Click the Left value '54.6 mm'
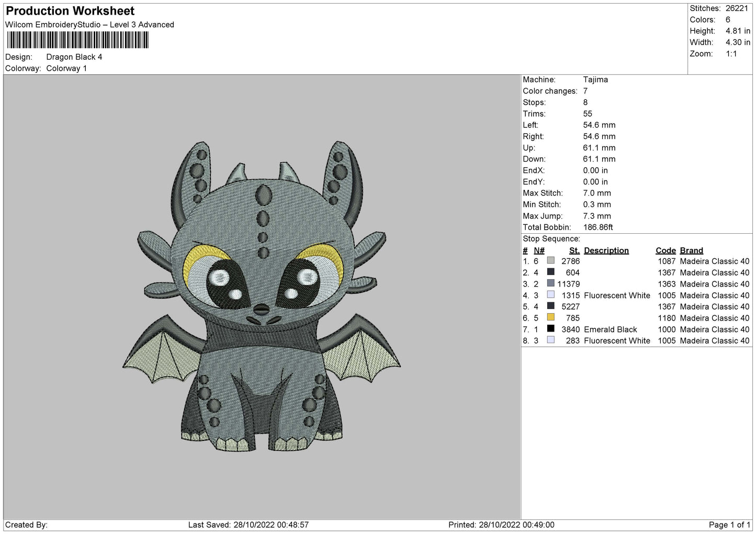This screenshot has width=756, height=534. [599, 125]
